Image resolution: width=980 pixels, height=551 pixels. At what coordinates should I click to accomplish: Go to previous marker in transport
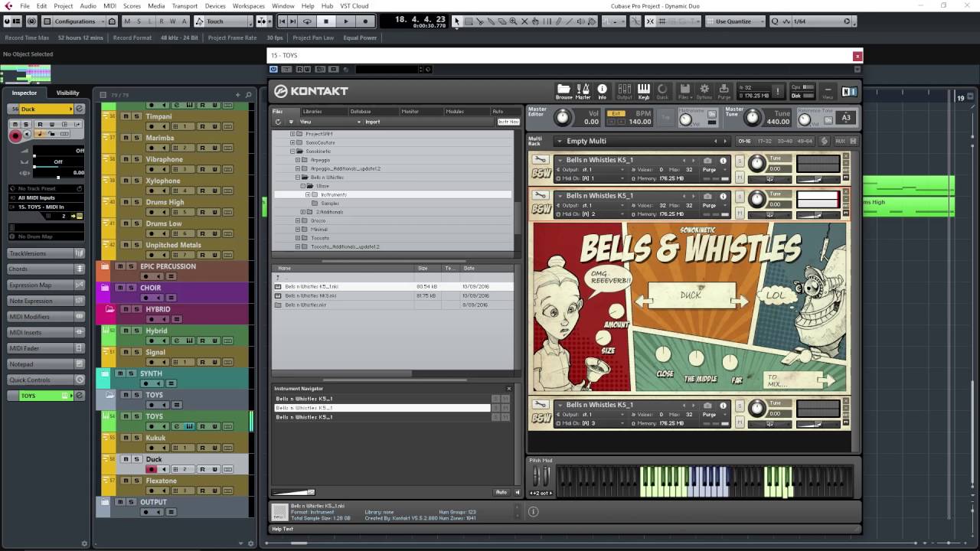283,21
